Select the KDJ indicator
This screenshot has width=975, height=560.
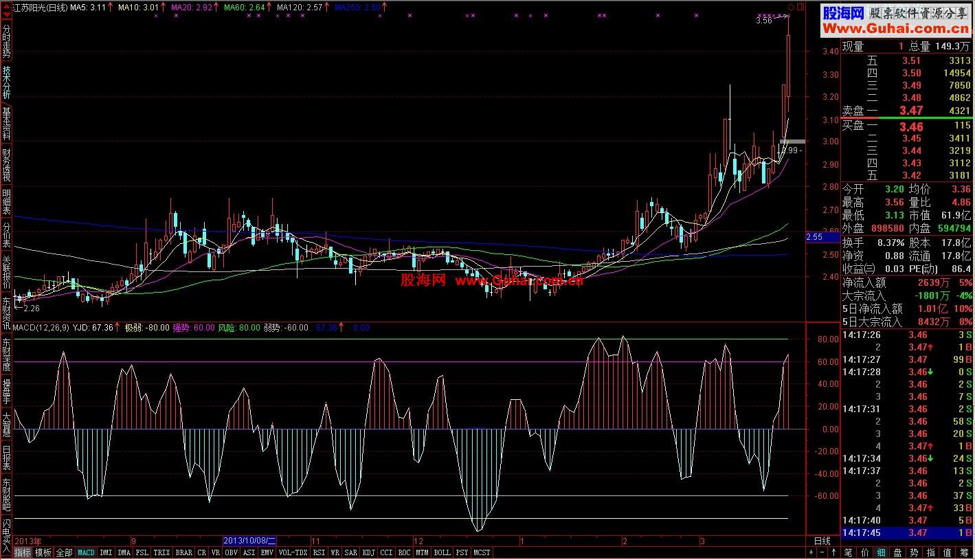tap(368, 552)
